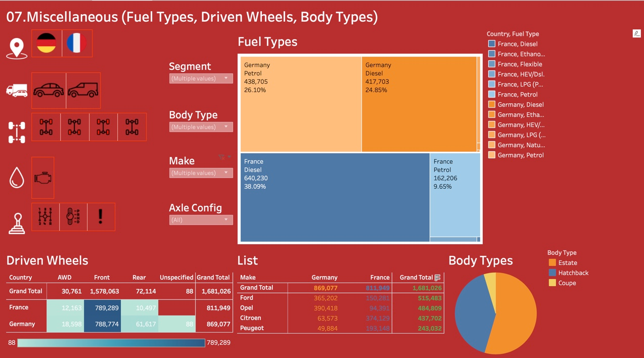
Task: Open the Axle Config dropdown
Action: (x=201, y=220)
